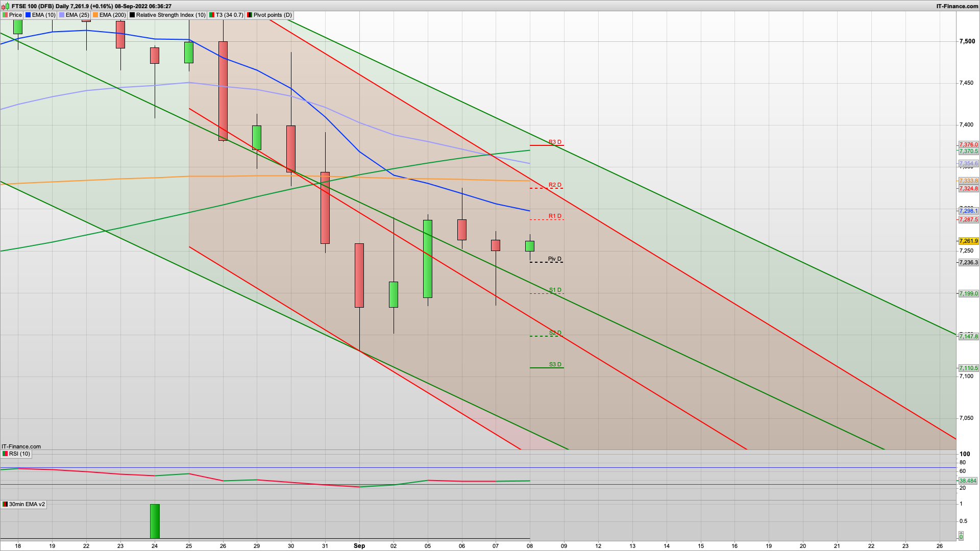
Task: Select the red candle on the 31st
Action: tap(325, 208)
